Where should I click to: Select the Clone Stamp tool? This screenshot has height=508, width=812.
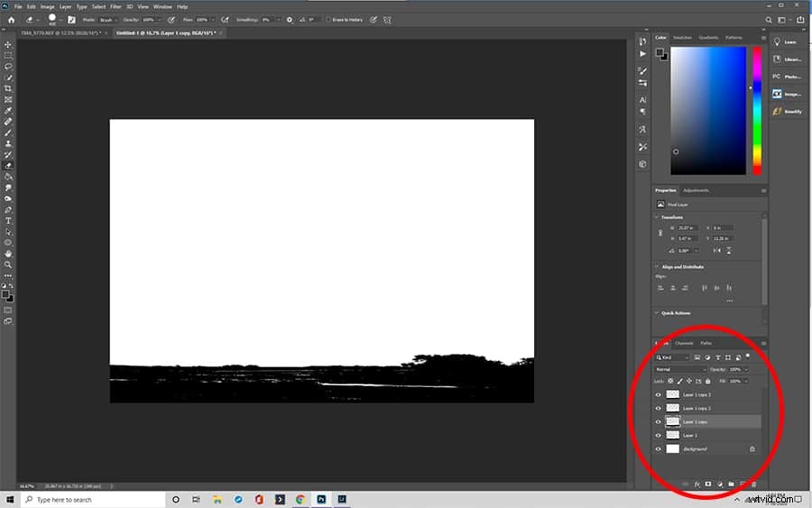pyautogui.click(x=8, y=143)
